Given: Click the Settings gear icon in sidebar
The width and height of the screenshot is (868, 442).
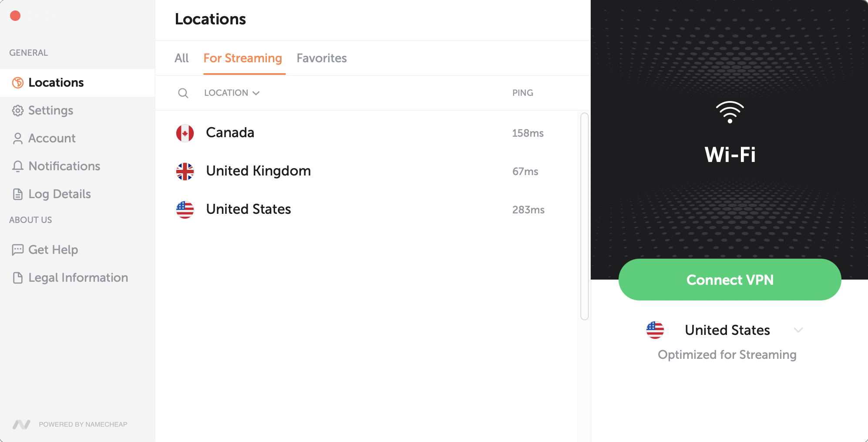Looking at the screenshot, I should pyautogui.click(x=18, y=111).
